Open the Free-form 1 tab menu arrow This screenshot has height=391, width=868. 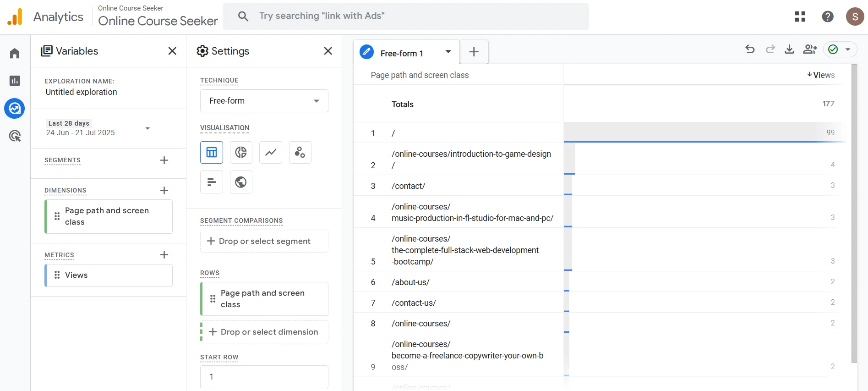[448, 52]
